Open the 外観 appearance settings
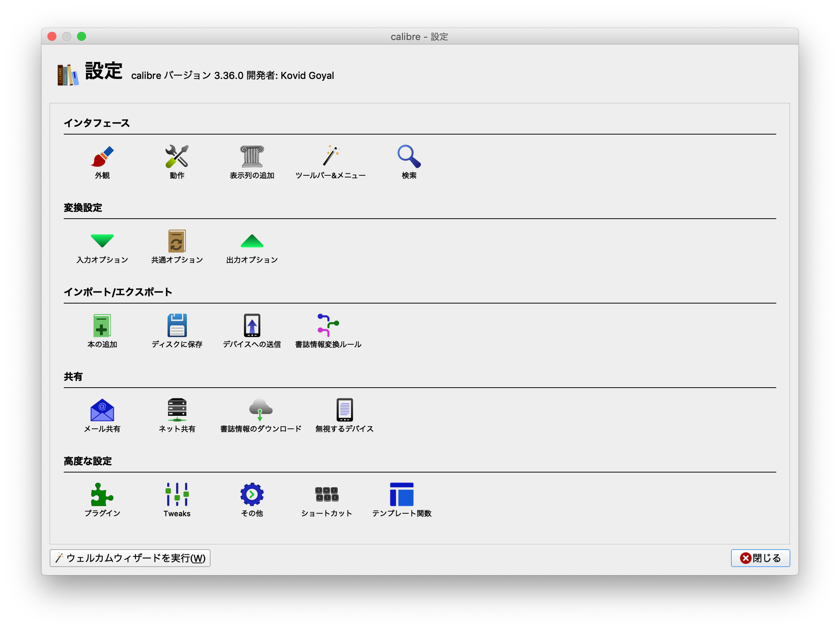The height and width of the screenshot is (630, 840). pos(102,162)
